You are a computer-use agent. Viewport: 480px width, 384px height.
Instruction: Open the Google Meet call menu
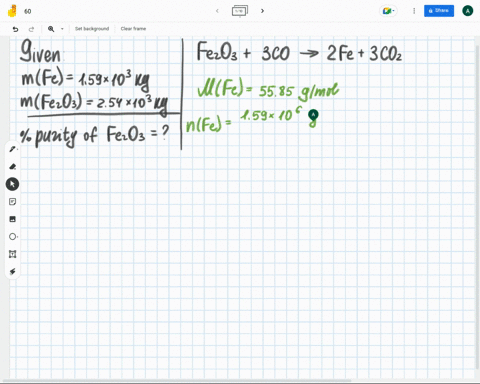click(388, 11)
